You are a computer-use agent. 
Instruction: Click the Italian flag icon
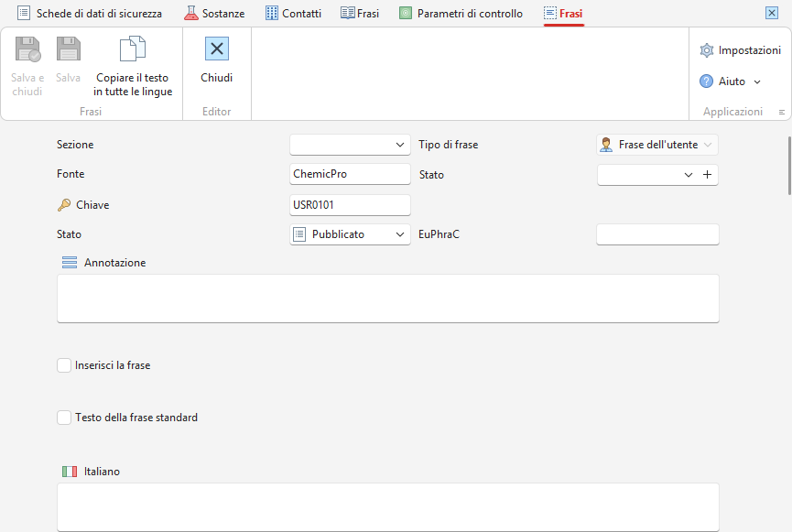pos(70,472)
